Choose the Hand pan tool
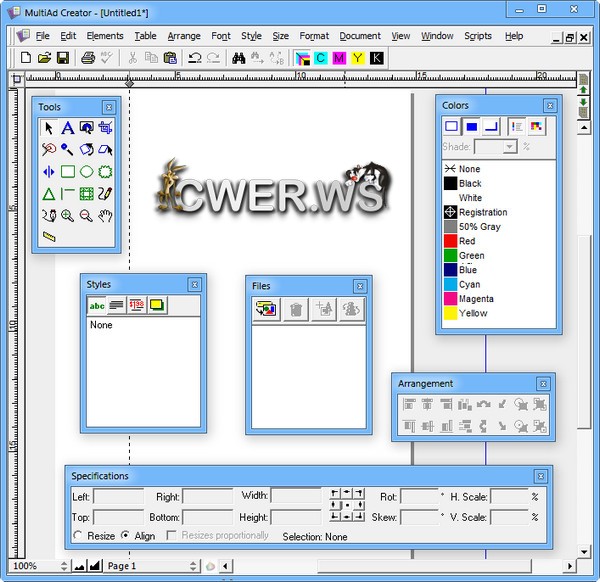The image size is (600, 582). [105, 215]
